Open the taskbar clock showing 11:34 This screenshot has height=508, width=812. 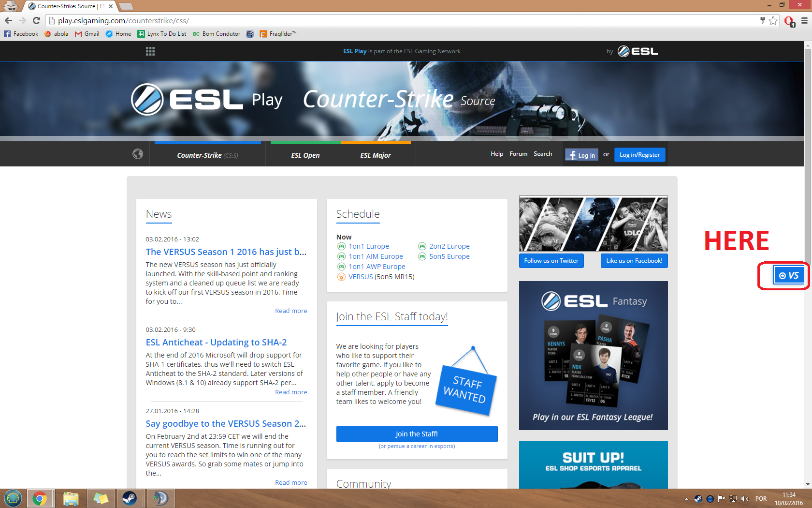click(x=789, y=499)
